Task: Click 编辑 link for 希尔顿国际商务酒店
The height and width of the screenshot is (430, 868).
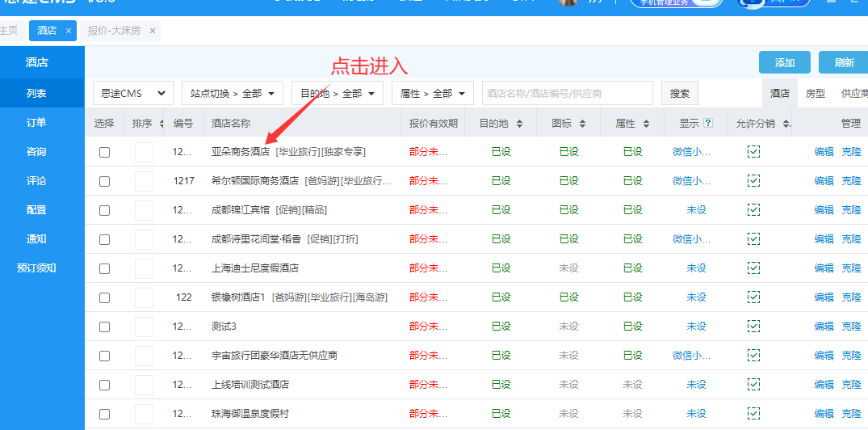Action: click(824, 181)
